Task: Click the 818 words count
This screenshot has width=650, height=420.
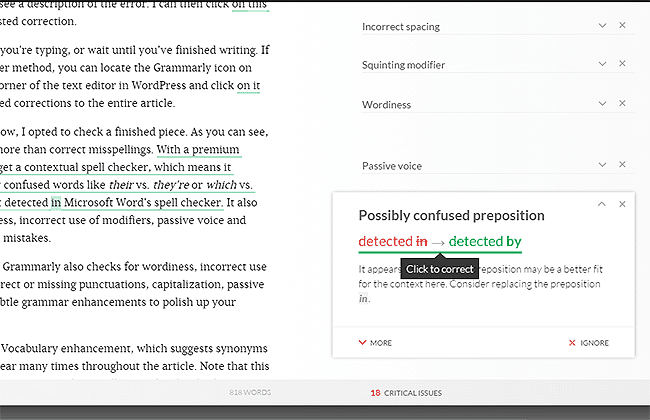Action: click(x=250, y=392)
